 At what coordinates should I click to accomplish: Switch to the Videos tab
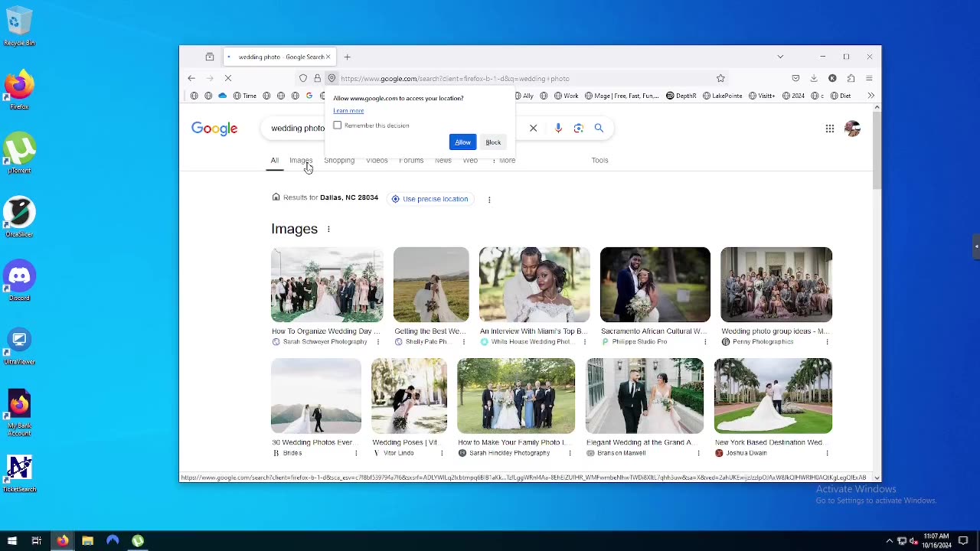[377, 161]
